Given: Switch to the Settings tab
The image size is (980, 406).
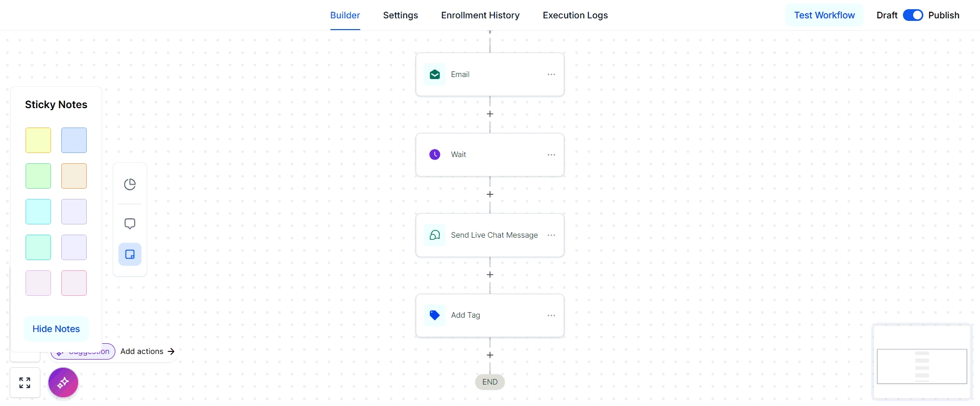Looking at the screenshot, I should (x=400, y=15).
